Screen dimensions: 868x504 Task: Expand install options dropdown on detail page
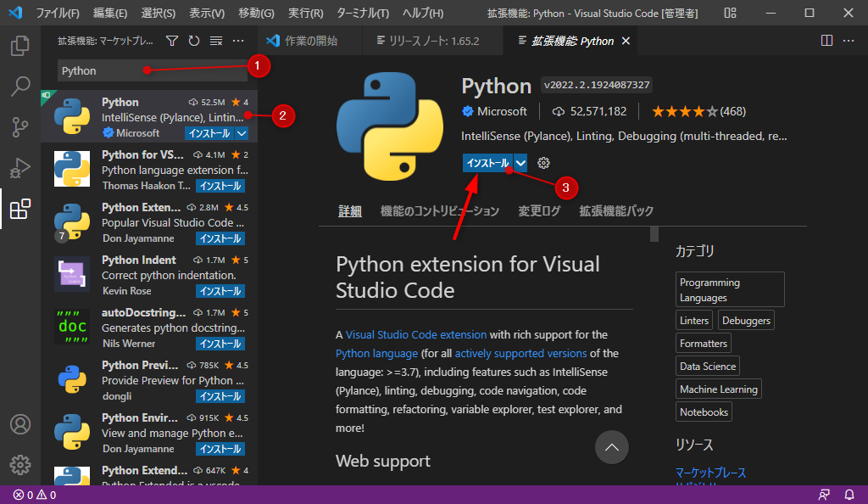pyautogui.click(x=520, y=163)
